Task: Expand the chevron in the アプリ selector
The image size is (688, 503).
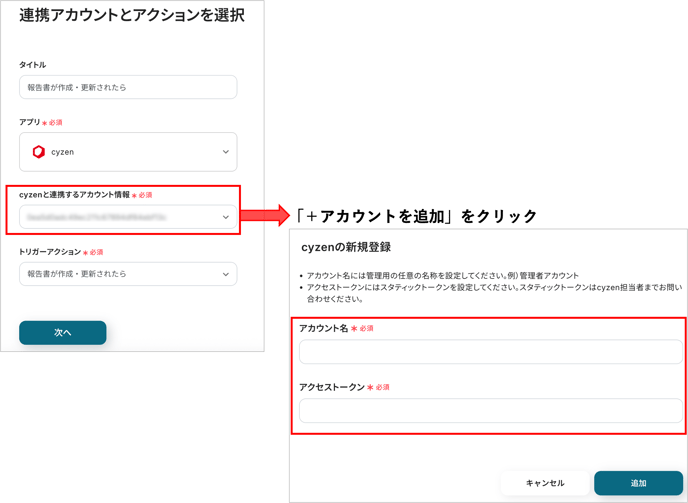Action: tap(226, 152)
